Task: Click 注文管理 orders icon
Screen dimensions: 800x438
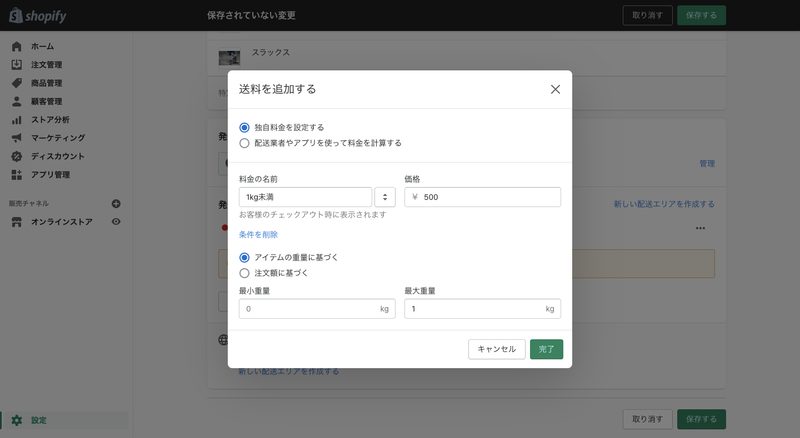Action: (x=16, y=65)
